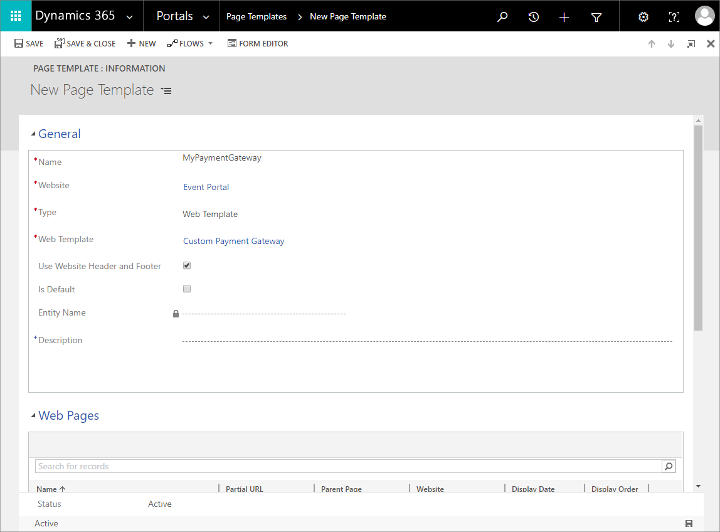Open recently viewed history icon
The height and width of the screenshot is (532, 720).
point(533,17)
